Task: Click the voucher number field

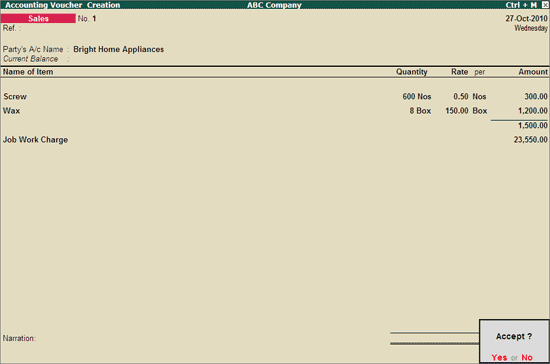Action: tap(94, 19)
